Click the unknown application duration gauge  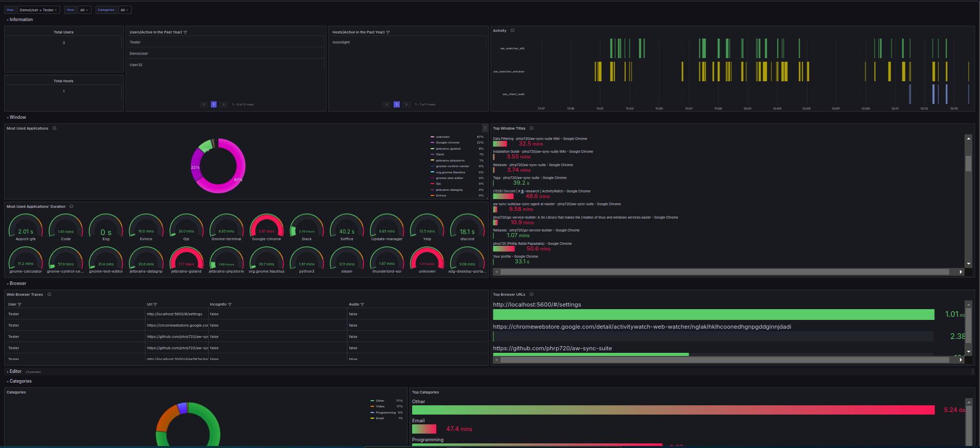(427, 259)
